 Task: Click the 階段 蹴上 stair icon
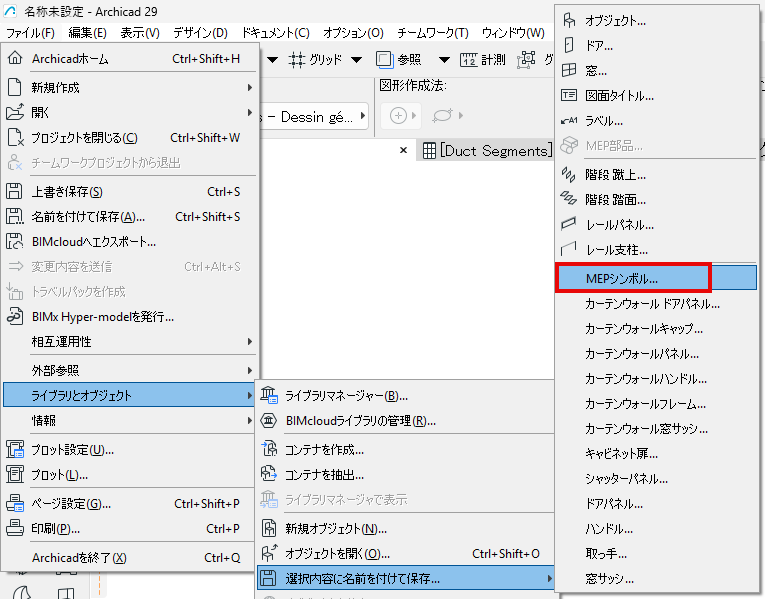[x=569, y=174]
